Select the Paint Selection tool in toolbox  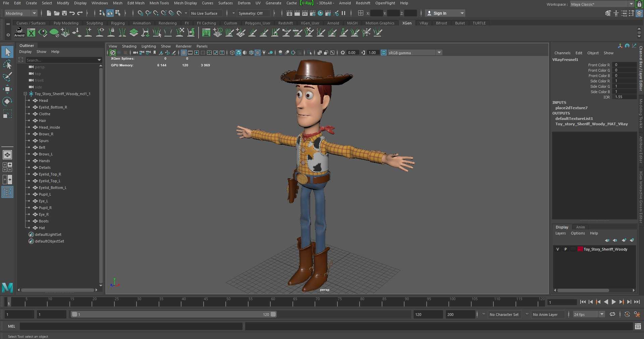[x=7, y=77]
